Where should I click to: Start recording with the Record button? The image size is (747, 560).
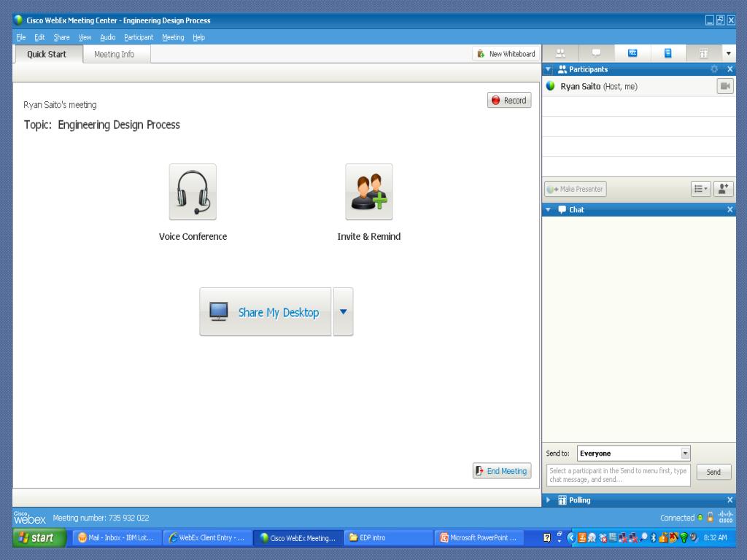[x=509, y=100]
